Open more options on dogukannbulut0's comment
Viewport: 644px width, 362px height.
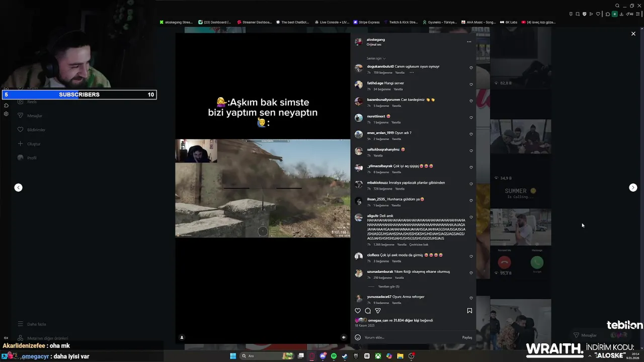point(412,72)
